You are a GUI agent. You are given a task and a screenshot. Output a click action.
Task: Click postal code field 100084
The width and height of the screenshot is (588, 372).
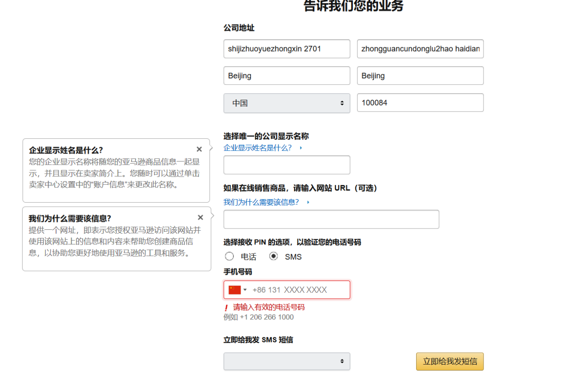pyautogui.click(x=420, y=103)
